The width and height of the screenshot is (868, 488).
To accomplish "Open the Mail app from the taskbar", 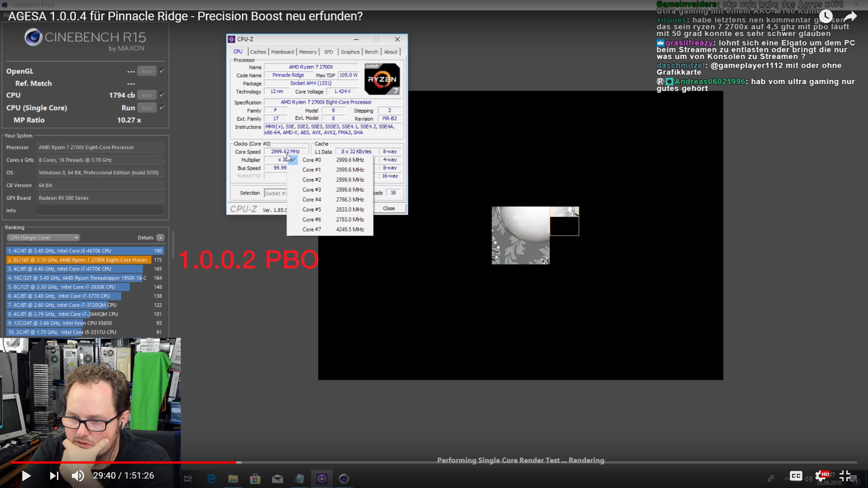I will click(x=277, y=479).
